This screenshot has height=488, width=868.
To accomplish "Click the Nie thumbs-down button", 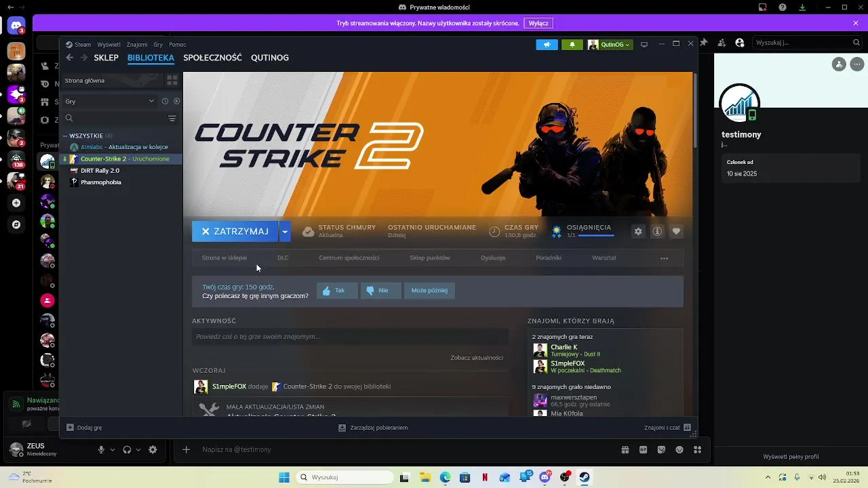I will tap(380, 291).
